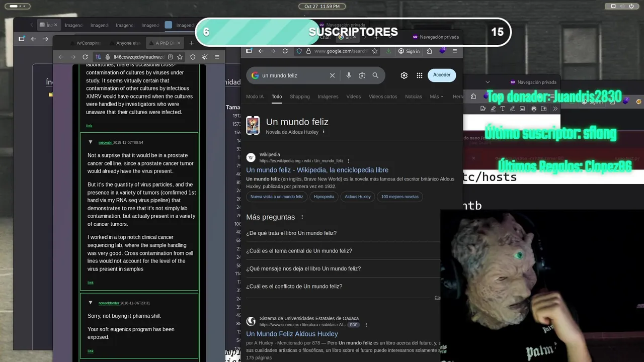Start Google voice search with microphone icon
The height and width of the screenshot is (362, 644).
coord(349,75)
